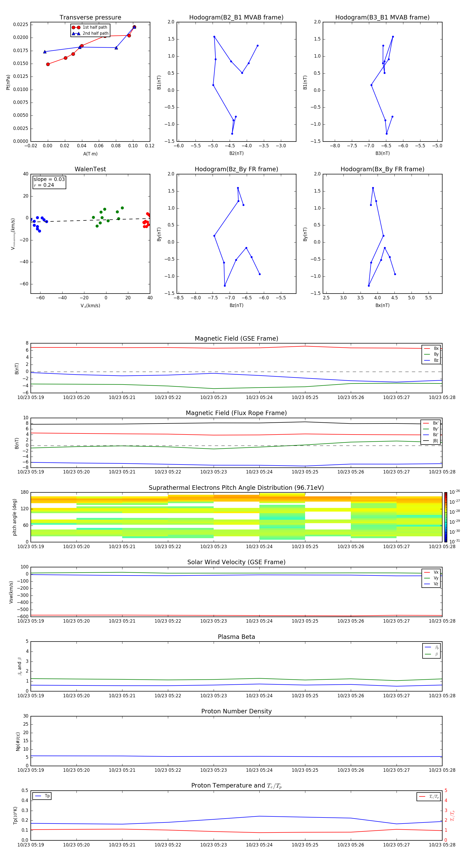This screenshot has height=868, width=473.
Task: Click the green β legend entry in Plasma Beta
Action: (431, 654)
